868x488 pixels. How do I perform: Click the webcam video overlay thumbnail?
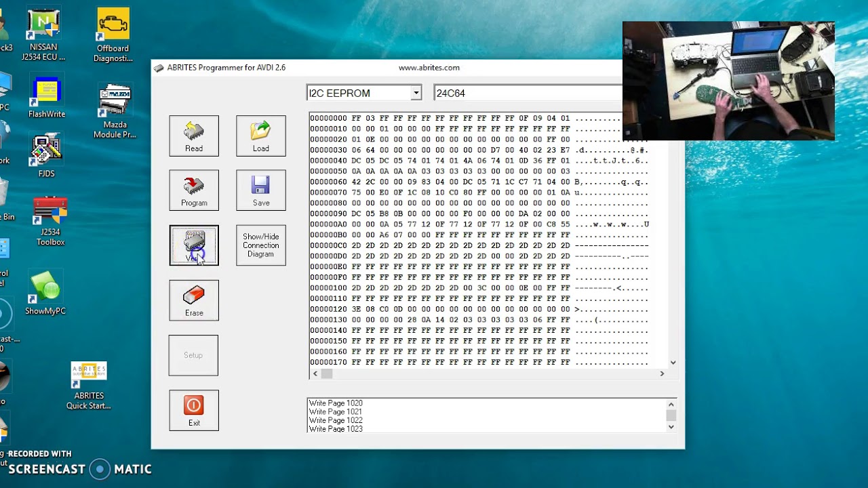coord(728,81)
